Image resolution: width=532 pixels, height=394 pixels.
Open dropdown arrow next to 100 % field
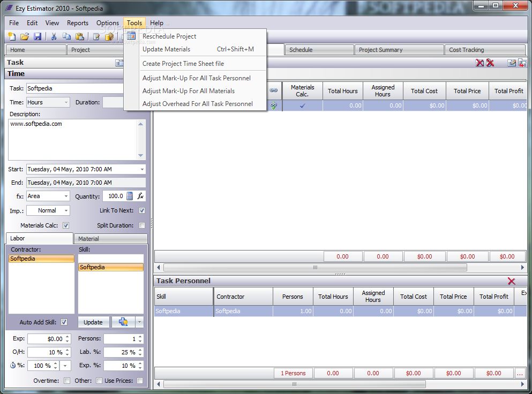65,366
